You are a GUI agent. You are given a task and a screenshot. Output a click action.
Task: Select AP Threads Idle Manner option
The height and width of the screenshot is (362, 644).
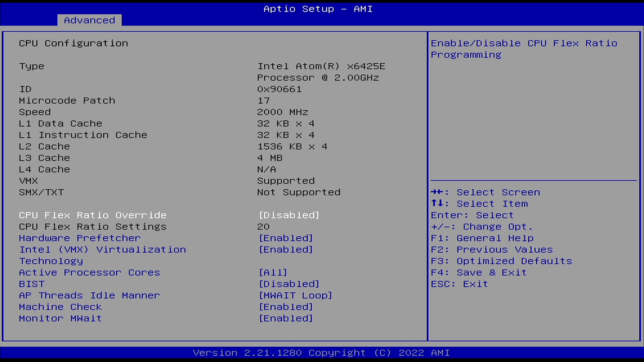point(90,295)
